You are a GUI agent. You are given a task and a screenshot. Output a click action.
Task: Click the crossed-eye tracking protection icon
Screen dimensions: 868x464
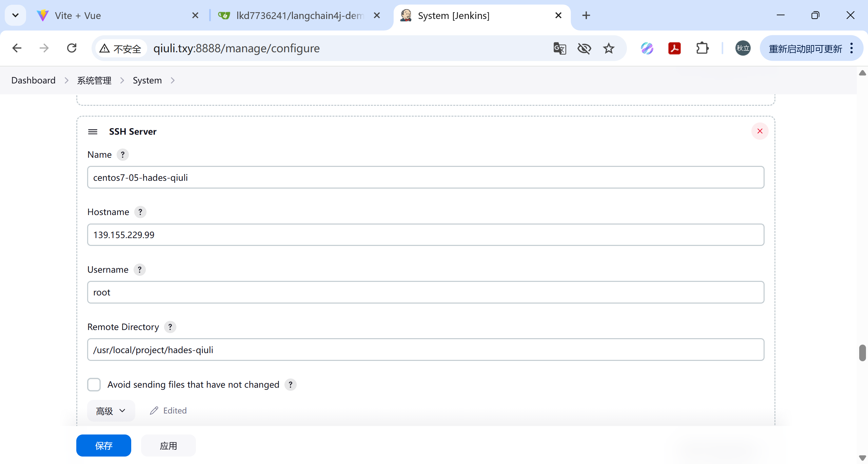pos(584,49)
